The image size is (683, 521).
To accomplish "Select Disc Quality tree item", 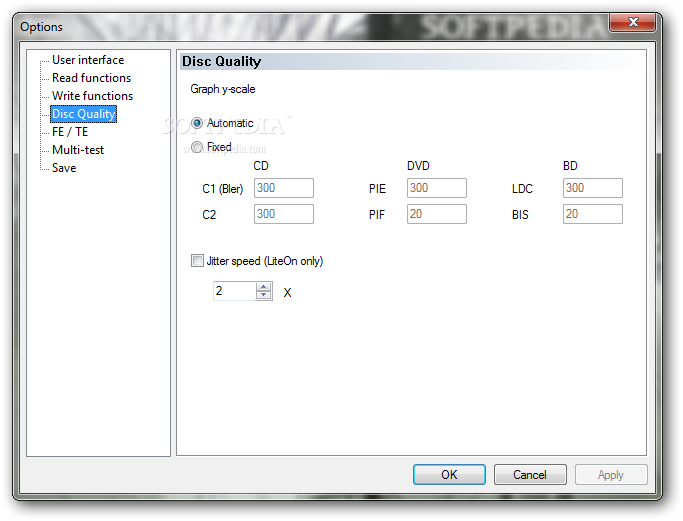I will pos(84,114).
